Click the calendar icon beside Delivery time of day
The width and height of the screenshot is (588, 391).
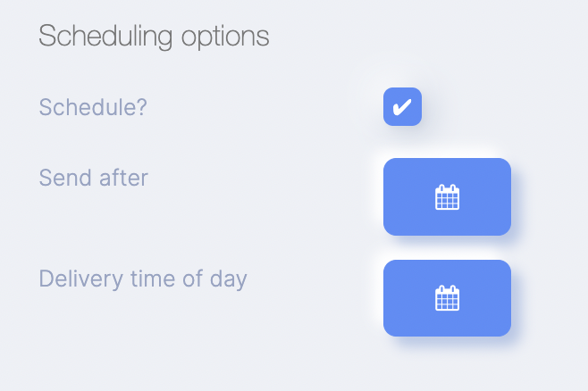point(447,298)
